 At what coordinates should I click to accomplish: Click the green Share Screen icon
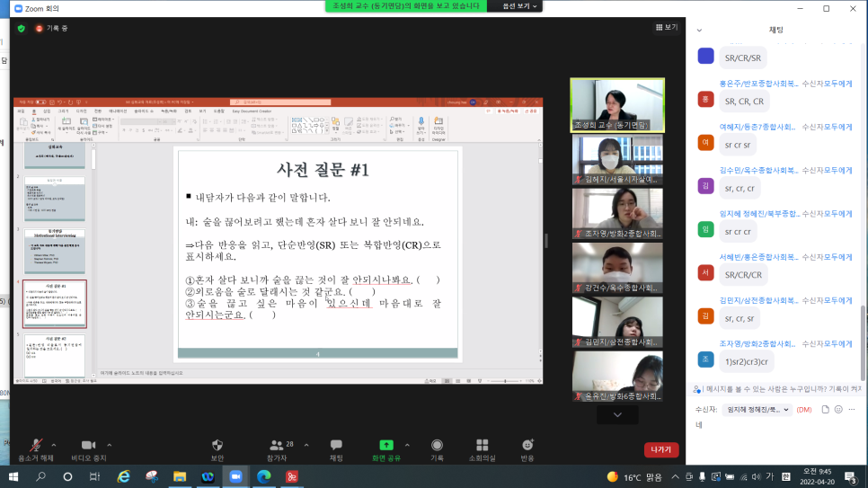coord(386,446)
